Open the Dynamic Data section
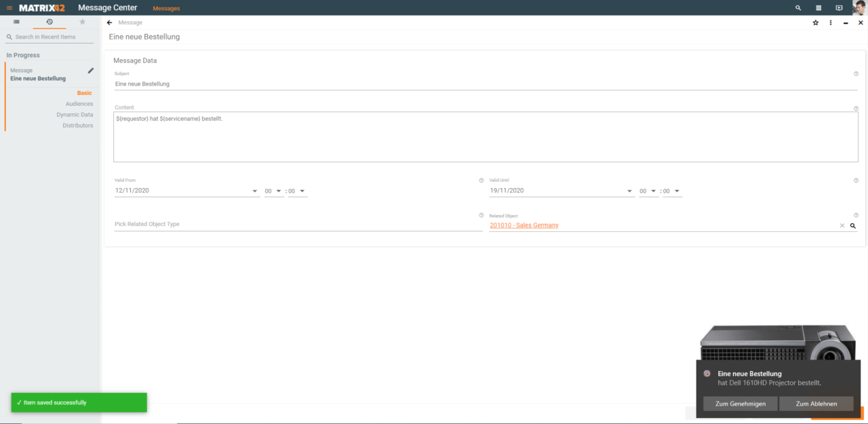The width and height of the screenshot is (868, 424). pyautogui.click(x=75, y=115)
